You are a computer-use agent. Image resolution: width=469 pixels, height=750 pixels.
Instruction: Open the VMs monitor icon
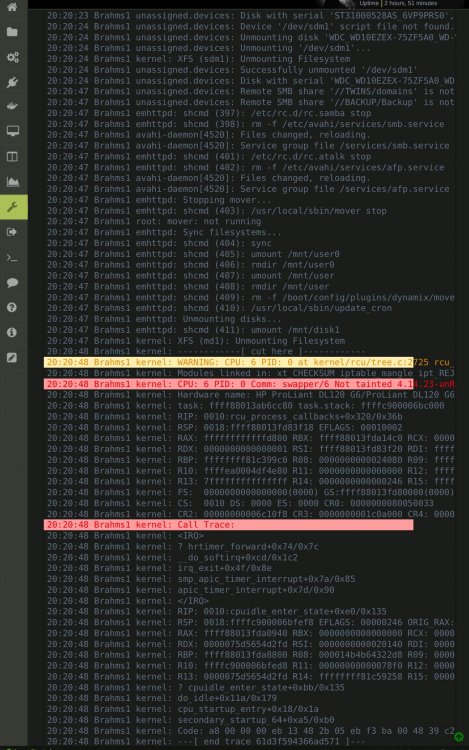(12, 131)
